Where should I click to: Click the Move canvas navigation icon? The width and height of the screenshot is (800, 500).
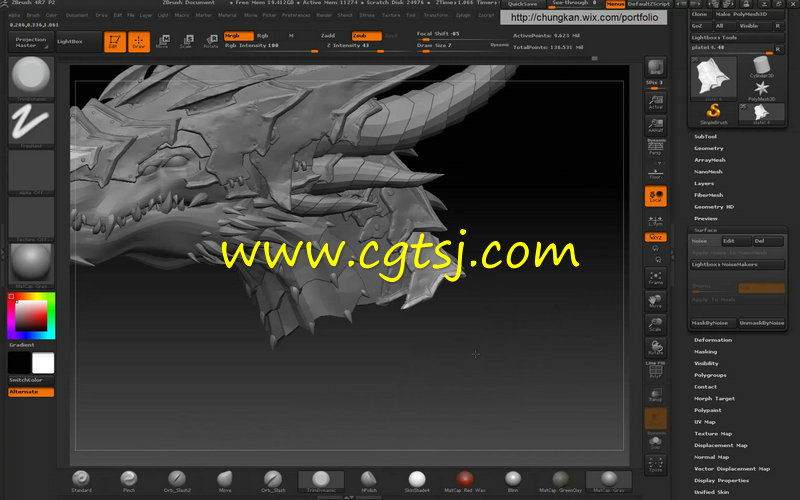pyautogui.click(x=656, y=301)
